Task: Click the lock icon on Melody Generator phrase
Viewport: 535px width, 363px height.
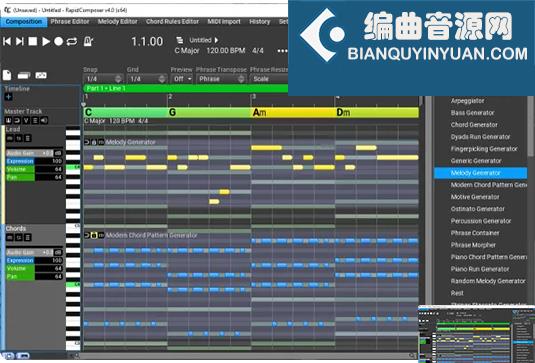Action: [94, 142]
